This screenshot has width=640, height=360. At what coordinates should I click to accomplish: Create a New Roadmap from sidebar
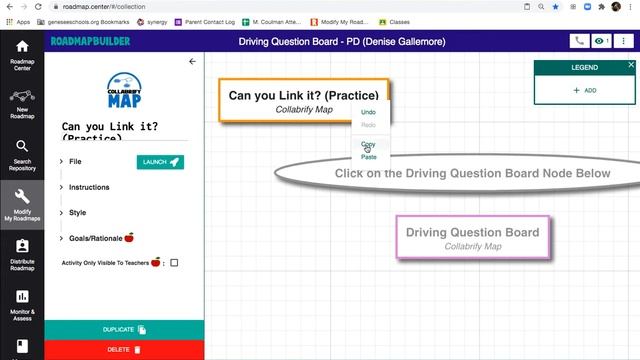pos(22,104)
